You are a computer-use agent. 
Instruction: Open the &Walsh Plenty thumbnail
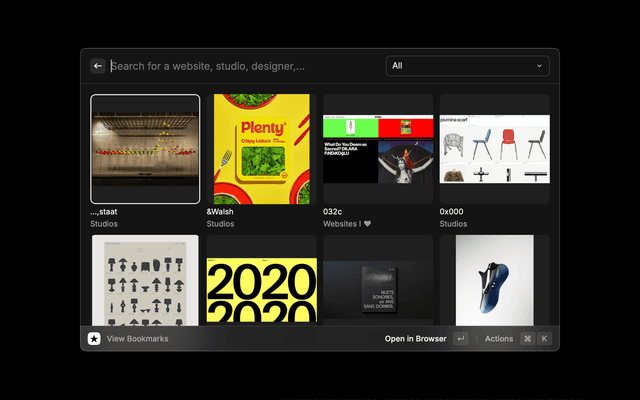tap(261, 148)
